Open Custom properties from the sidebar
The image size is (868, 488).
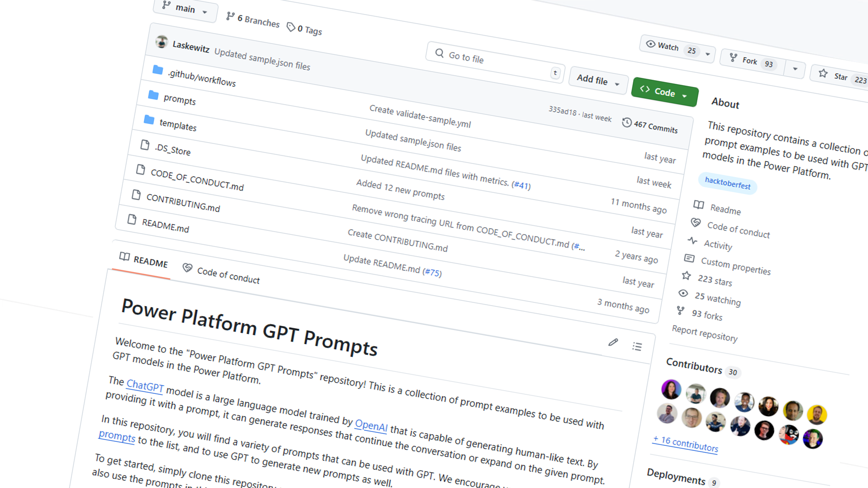[x=736, y=265]
